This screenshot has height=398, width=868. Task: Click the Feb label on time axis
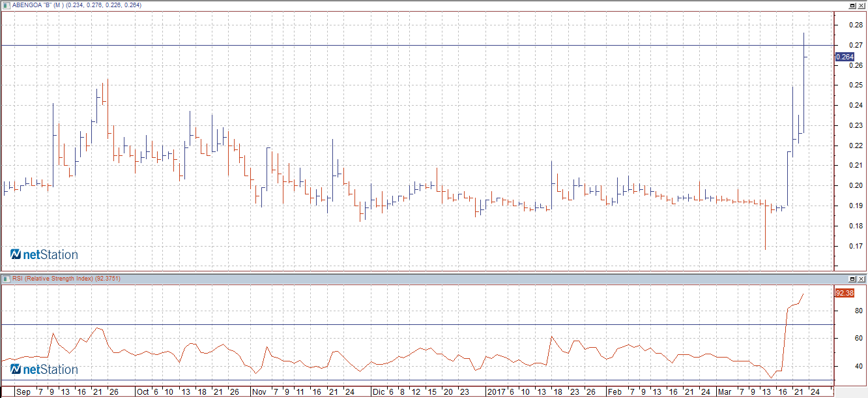tap(614, 393)
